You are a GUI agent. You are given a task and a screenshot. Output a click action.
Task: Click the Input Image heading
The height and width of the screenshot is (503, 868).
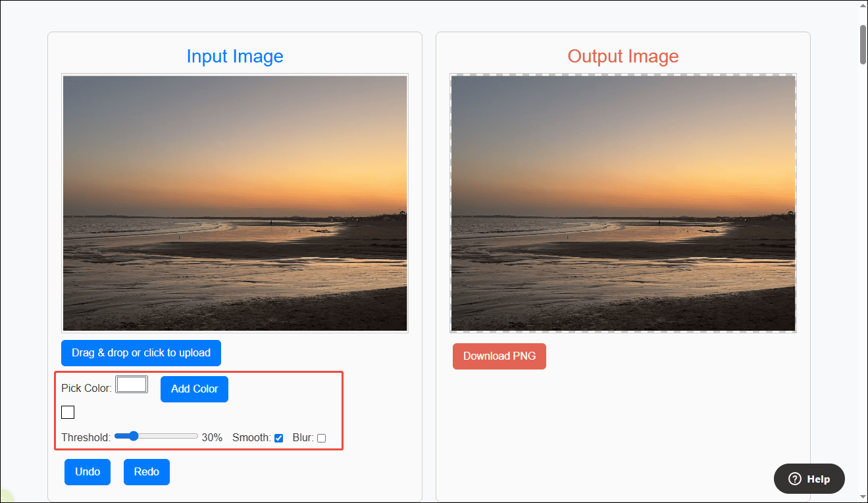[x=234, y=56]
